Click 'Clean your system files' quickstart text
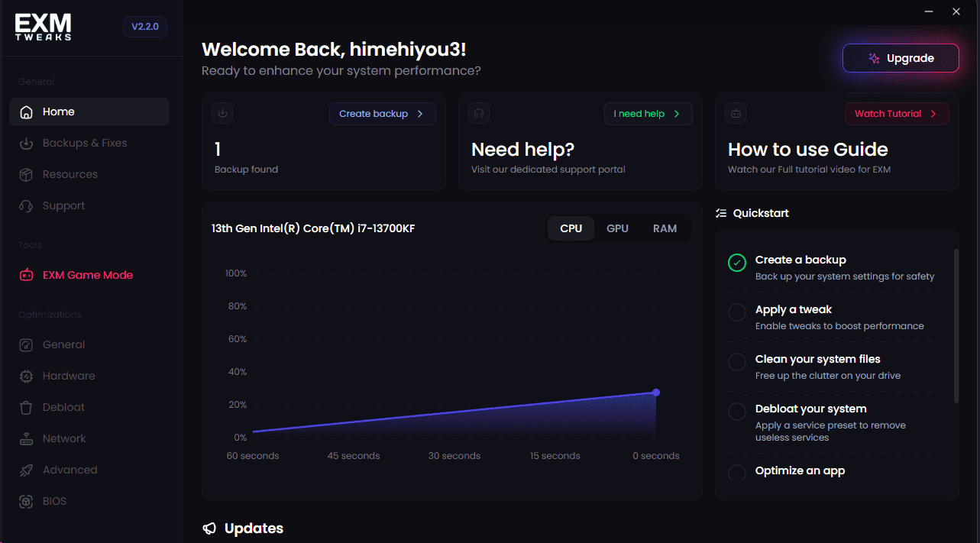This screenshot has height=543, width=980. pyautogui.click(x=818, y=359)
